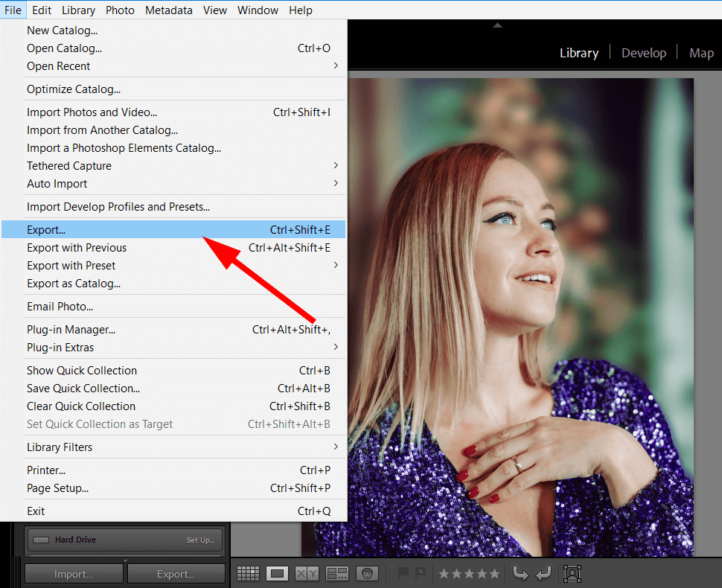722x588 pixels.
Task: Open the Library menu
Action: (78, 10)
